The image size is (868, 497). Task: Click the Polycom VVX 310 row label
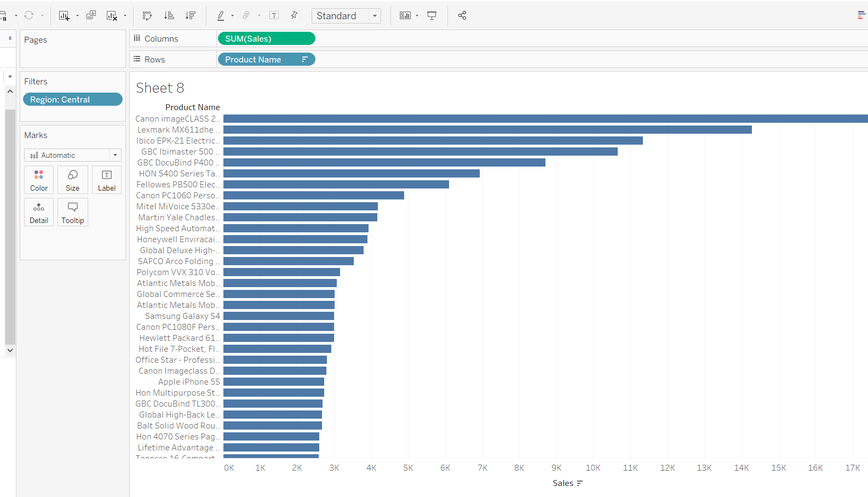click(178, 272)
